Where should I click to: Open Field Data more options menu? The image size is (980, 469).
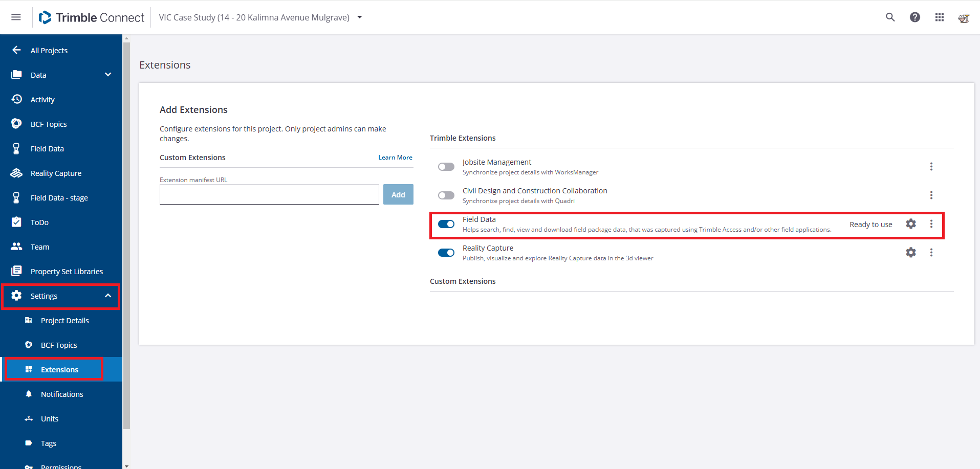pos(931,224)
